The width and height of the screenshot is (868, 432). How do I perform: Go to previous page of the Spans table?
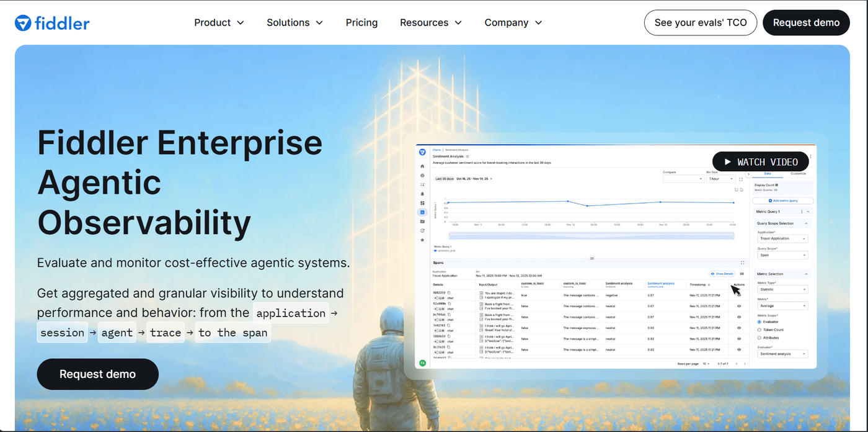(x=737, y=364)
